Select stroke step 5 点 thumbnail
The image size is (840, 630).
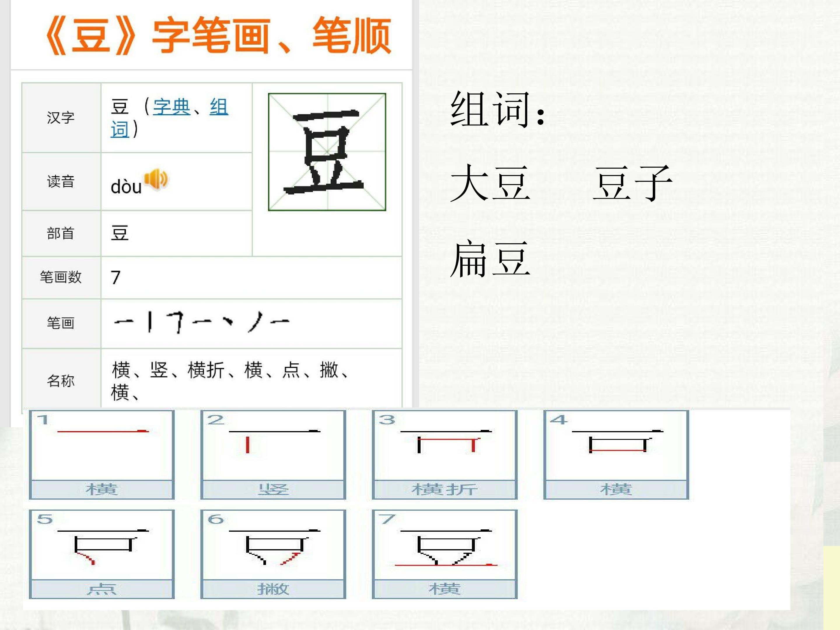tap(102, 554)
